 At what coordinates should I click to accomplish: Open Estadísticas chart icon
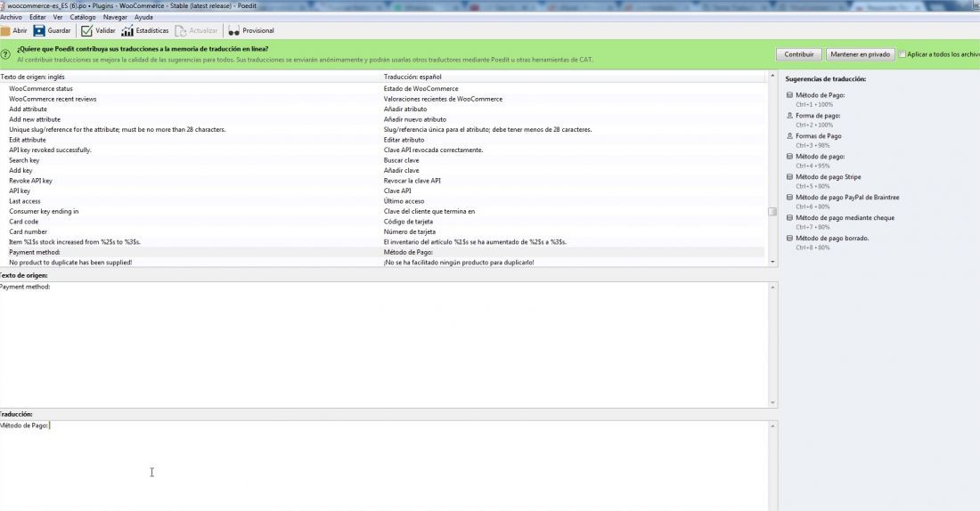127,30
